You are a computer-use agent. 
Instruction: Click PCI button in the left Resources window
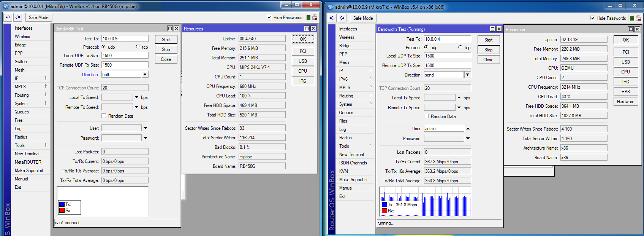(303, 51)
